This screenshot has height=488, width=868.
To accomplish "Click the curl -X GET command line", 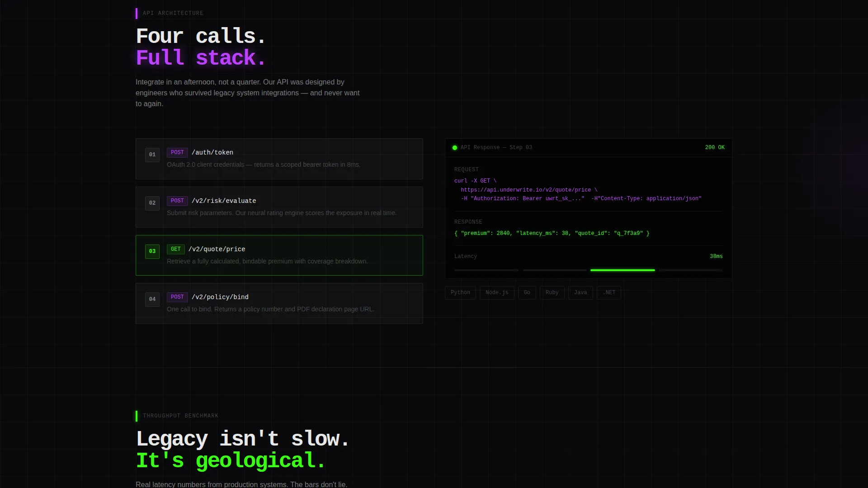I will click(x=475, y=181).
